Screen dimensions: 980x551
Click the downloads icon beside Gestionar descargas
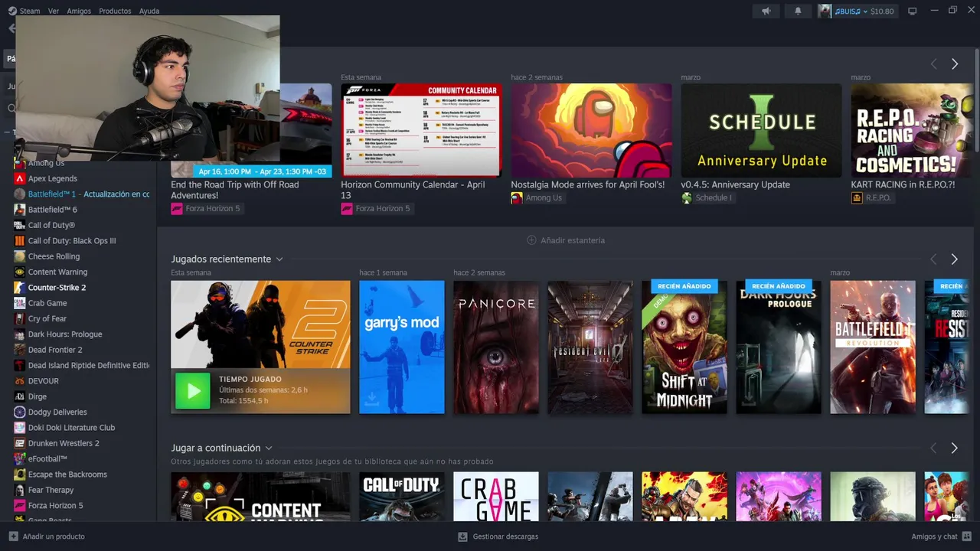point(462,536)
